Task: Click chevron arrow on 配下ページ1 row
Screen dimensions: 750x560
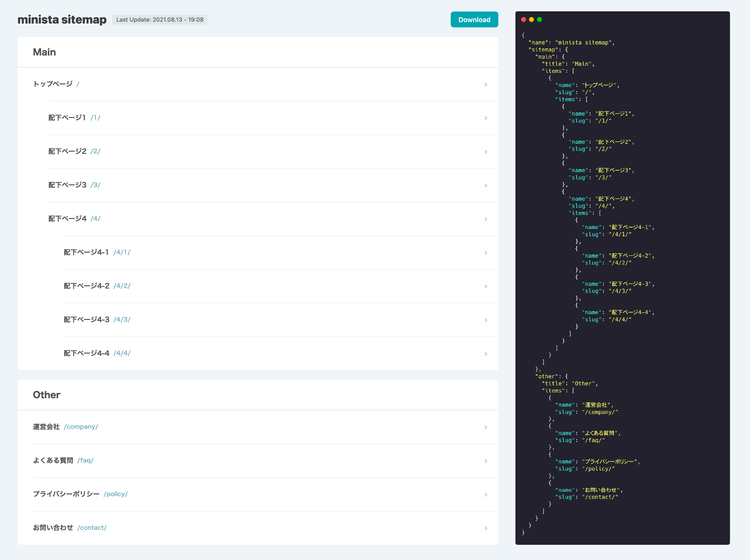Action: pyautogui.click(x=486, y=118)
